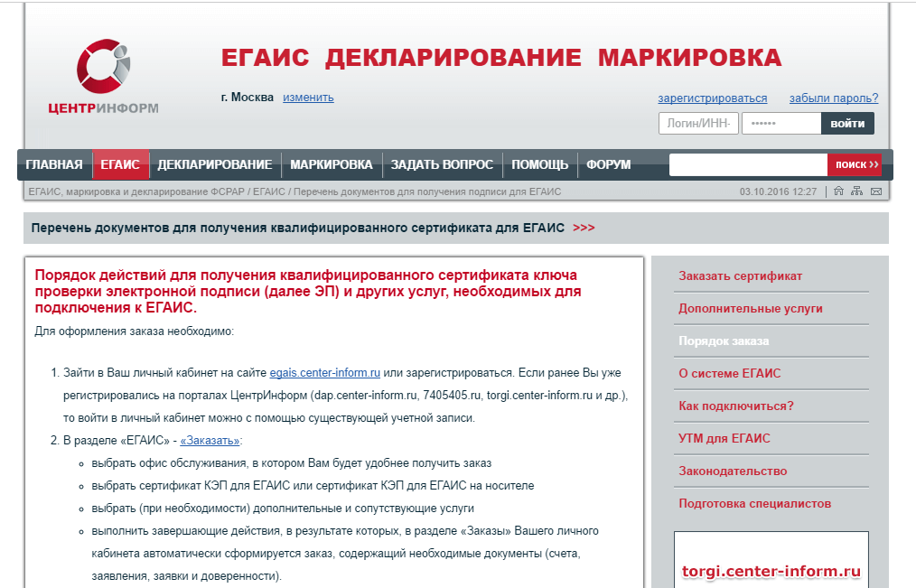Open ЗАДАТЬ ВОПРОС menu item
916x588 pixels.
443,164
